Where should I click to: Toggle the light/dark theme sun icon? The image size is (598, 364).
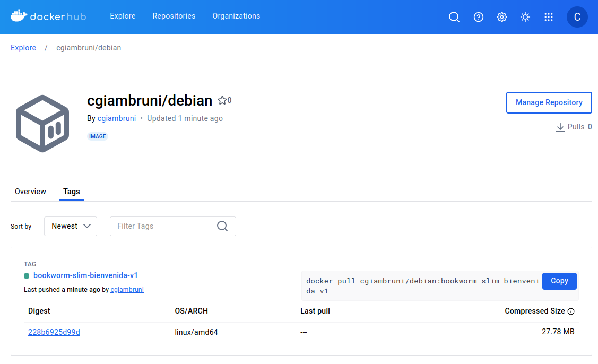(525, 17)
